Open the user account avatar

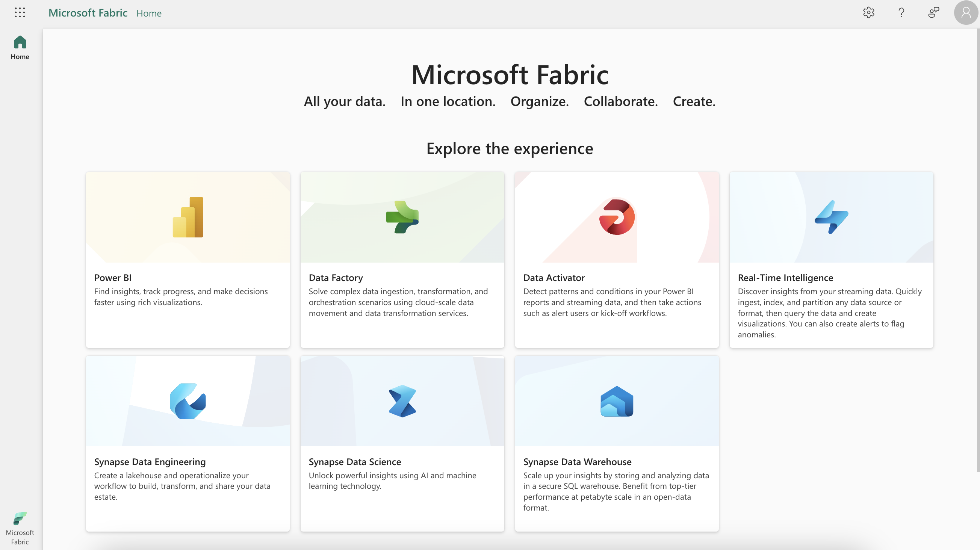pos(966,12)
